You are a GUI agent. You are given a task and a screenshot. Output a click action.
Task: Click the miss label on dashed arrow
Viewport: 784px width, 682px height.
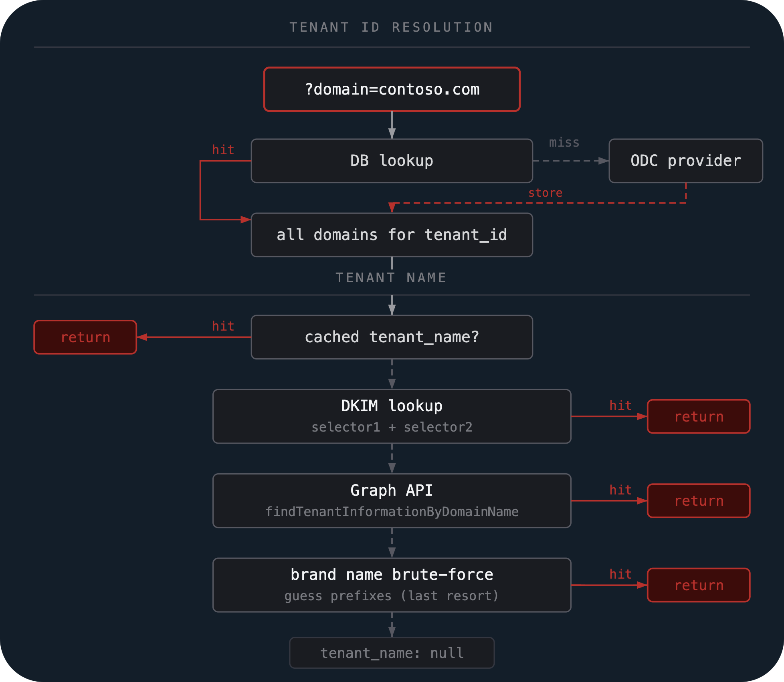(564, 143)
